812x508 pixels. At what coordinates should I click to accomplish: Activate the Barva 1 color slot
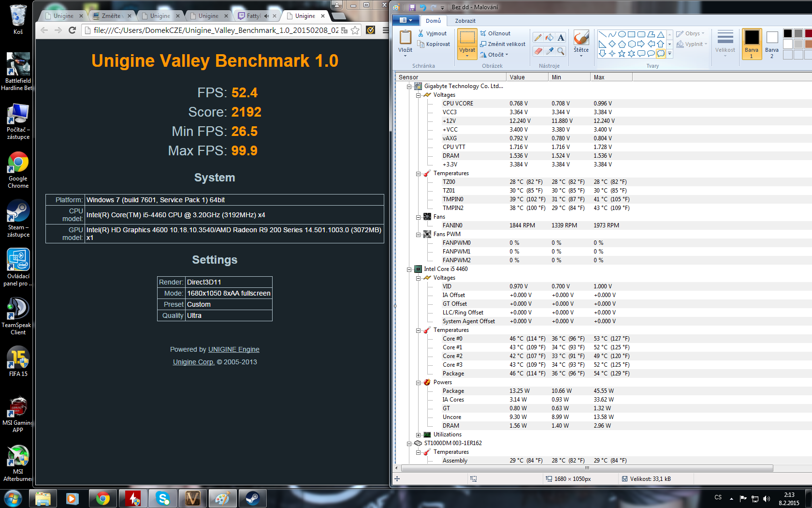(x=752, y=43)
